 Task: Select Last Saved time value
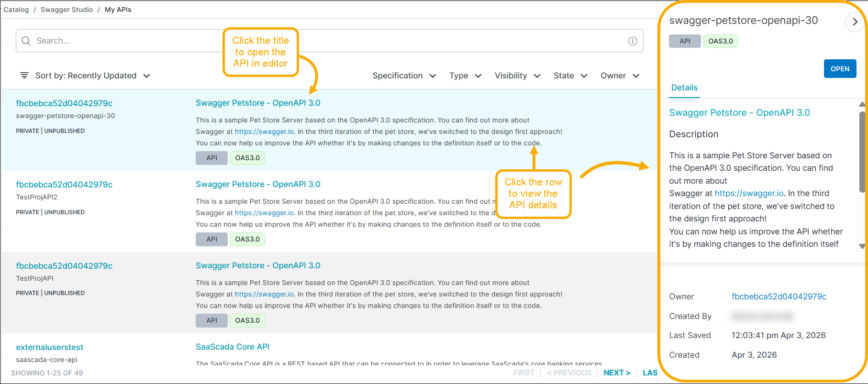pos(779,335)
